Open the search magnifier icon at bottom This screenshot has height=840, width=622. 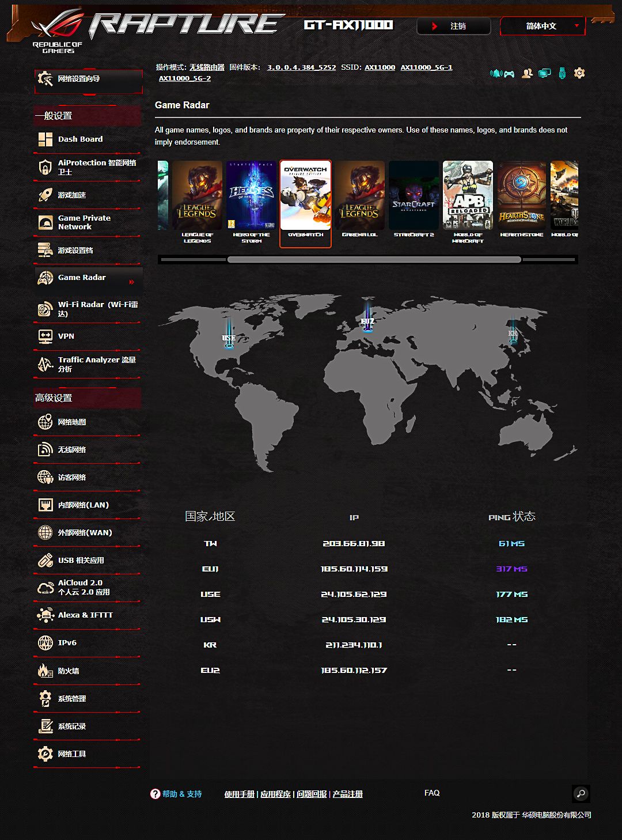(x=581, y=793)
